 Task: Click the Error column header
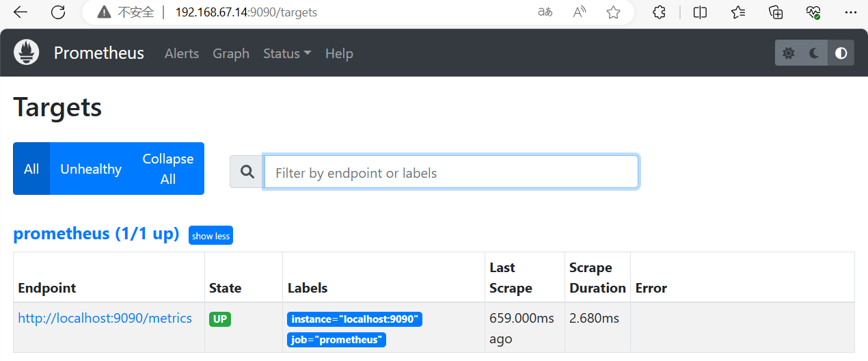click(x=651, y=288)
